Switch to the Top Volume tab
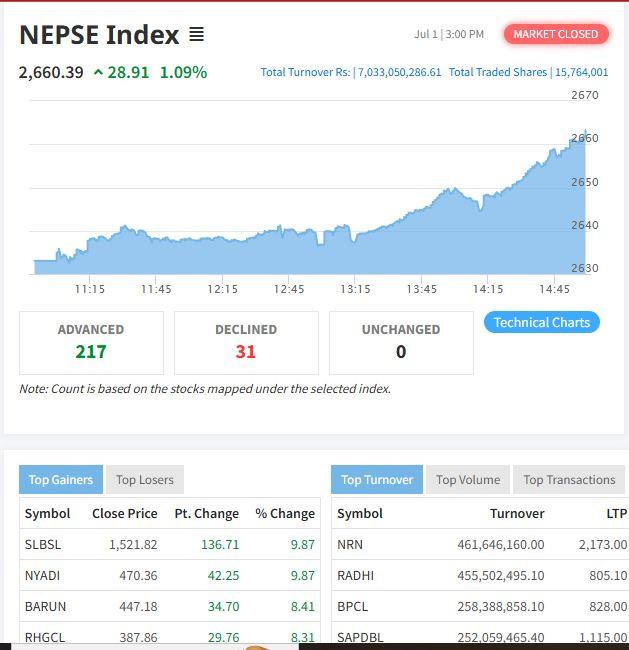The width and height of the screenshot is (629, 650). [467, 480]
